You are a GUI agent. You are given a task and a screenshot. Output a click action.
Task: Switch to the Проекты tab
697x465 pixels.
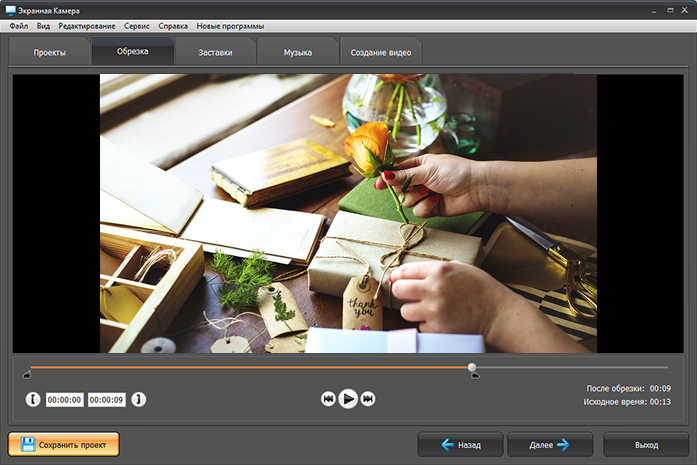[x=49, y=52]
